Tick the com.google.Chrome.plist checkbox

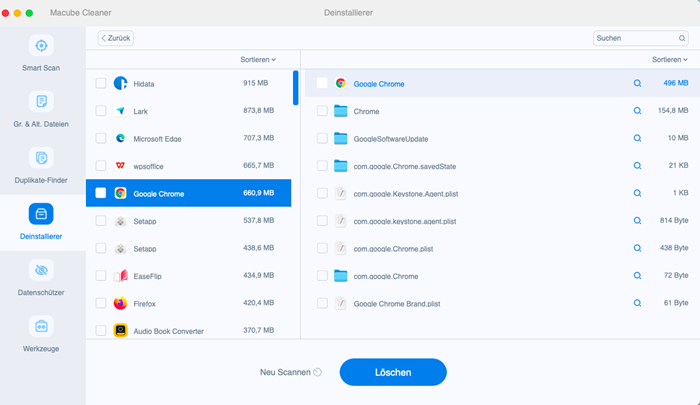322,248
